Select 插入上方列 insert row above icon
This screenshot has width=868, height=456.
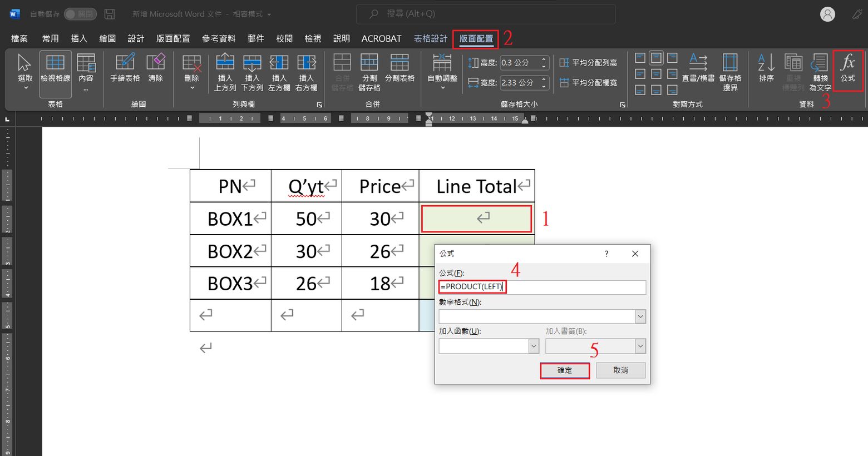tap(225, 71)
